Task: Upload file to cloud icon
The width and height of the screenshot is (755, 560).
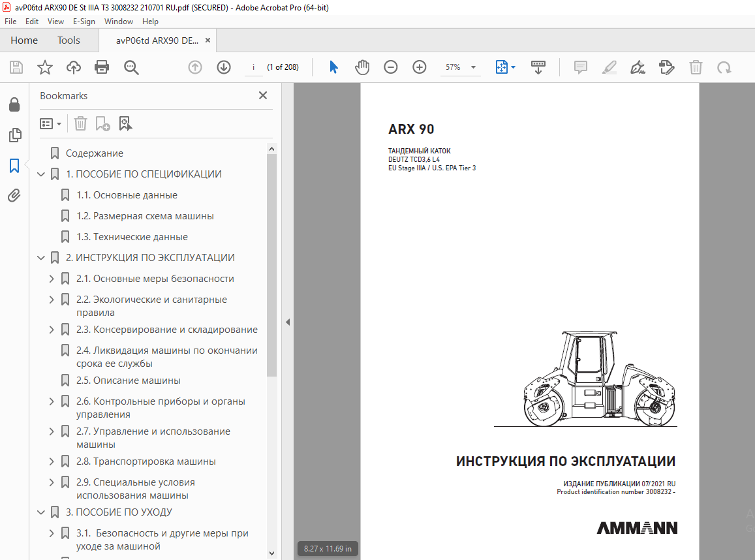Action: pyautogui.click(x=74, y=67)
